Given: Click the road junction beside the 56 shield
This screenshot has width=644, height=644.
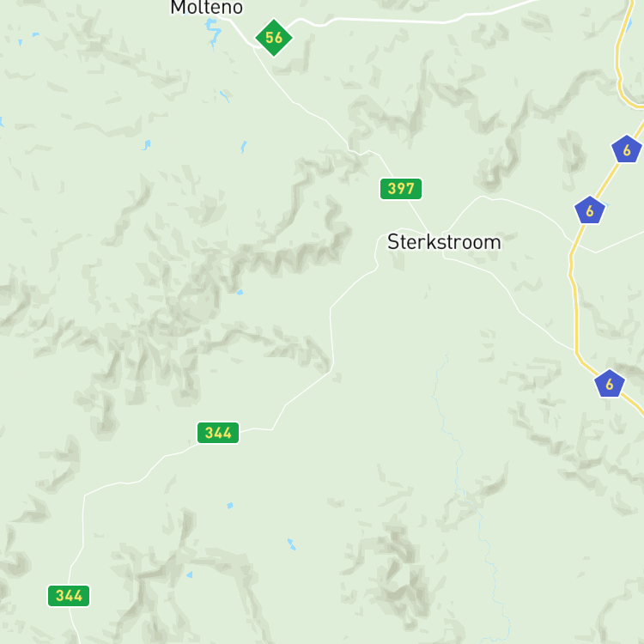Looking at the screenshot, I should 254,47.
